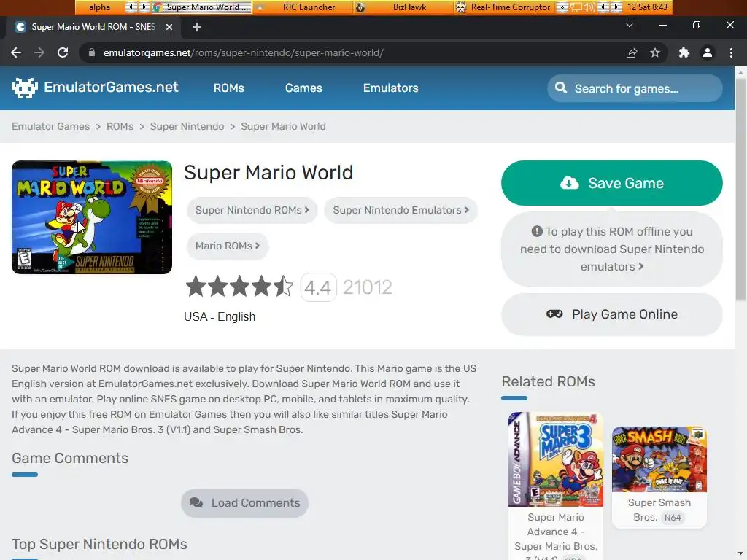Switch to RTC Launcher taskbar entry
Screen dimensions: 747x560
(303, 7)
